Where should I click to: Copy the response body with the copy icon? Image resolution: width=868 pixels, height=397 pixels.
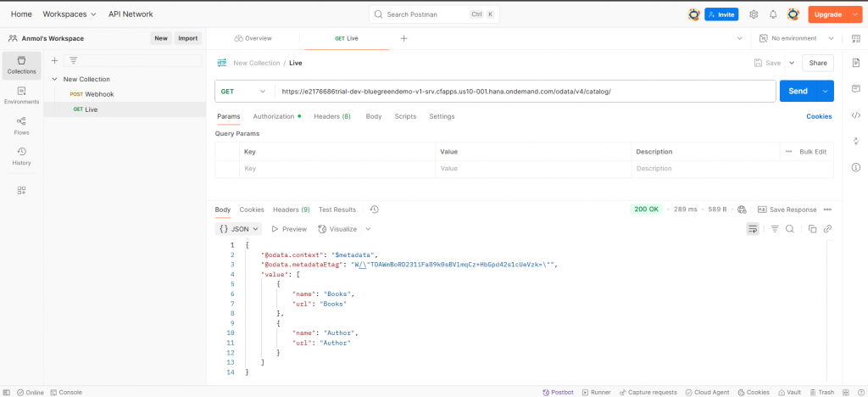813,229
